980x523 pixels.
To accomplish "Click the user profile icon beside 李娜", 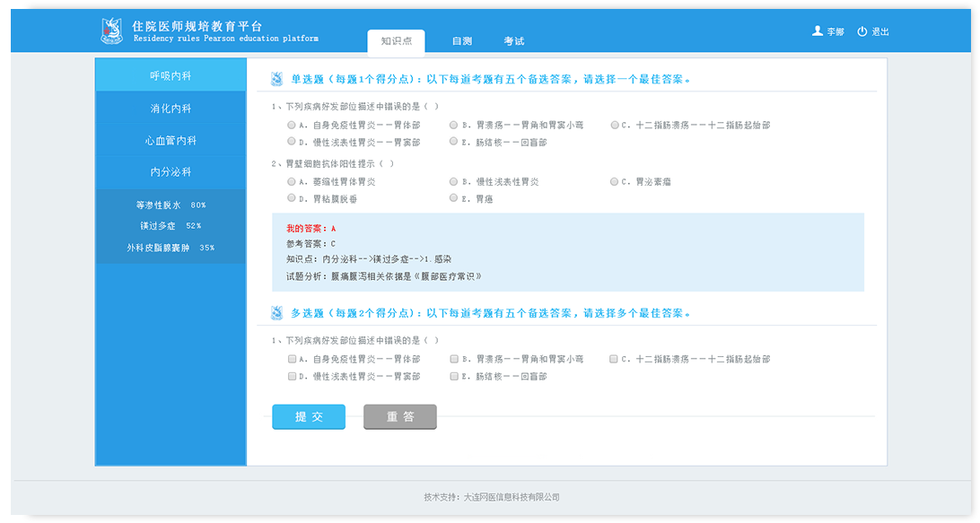I will [x=817, y=31].
